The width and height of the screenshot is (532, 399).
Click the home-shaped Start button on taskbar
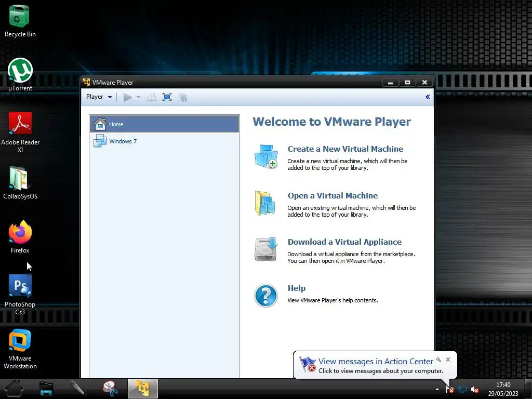point(14,389)
